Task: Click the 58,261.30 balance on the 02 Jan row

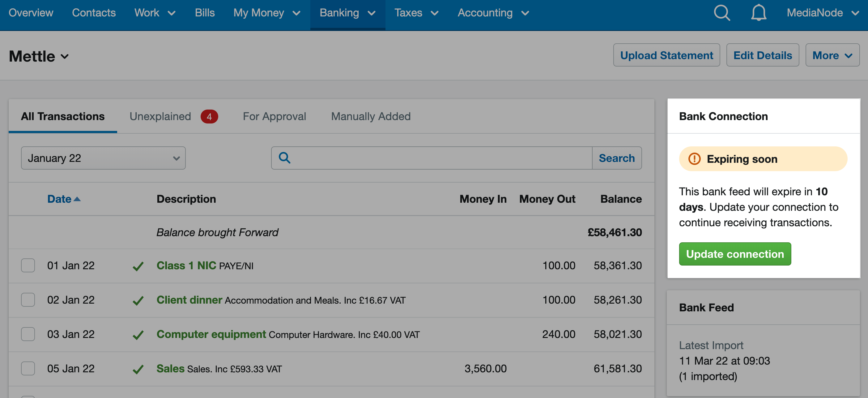Action: coord(618,300)
